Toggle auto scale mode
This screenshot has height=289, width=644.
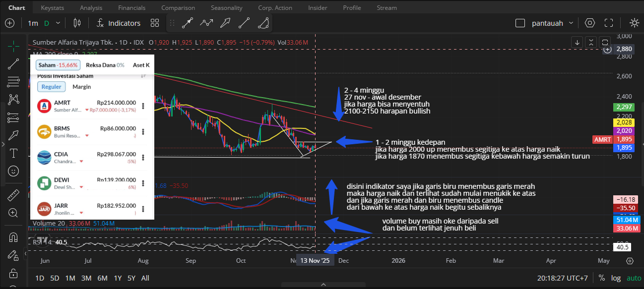634,278
